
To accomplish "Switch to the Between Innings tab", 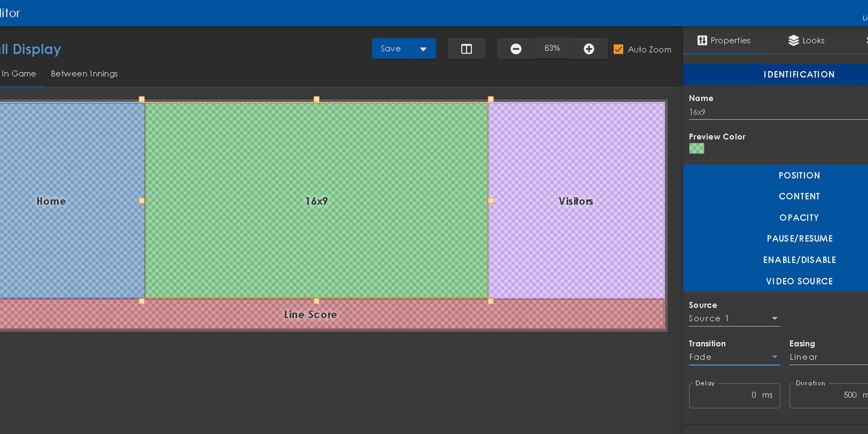I will pyautogui.click(x=84, y=74).
